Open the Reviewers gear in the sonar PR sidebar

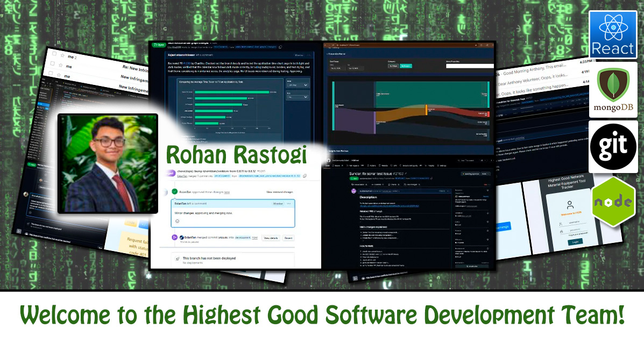pos(487,190)
